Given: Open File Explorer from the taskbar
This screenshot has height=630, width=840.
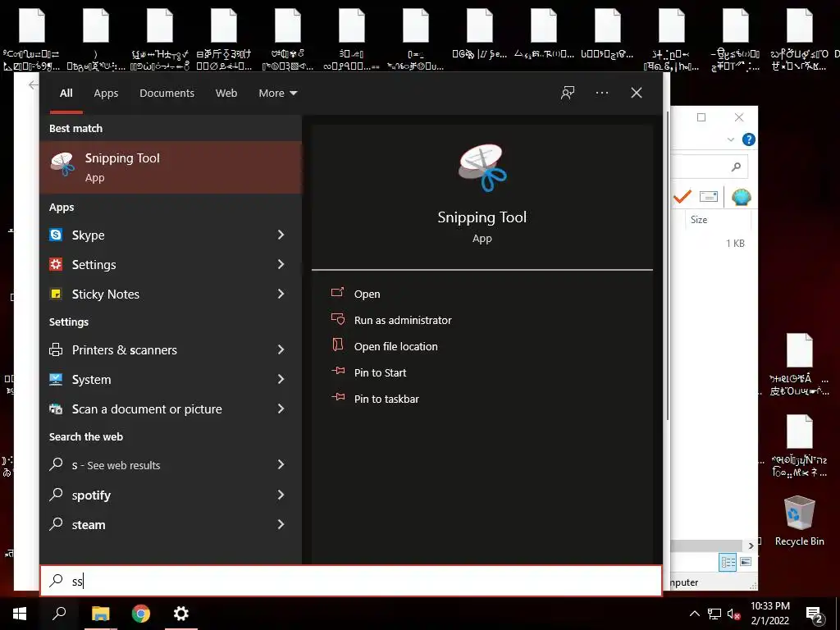Looking at the screenshot, I should [100, 614].
